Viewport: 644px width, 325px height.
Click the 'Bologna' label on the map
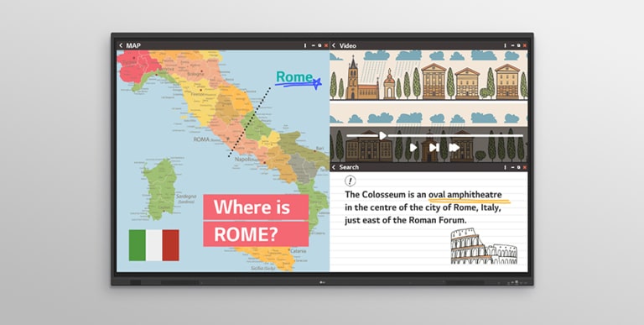[195, 74]
